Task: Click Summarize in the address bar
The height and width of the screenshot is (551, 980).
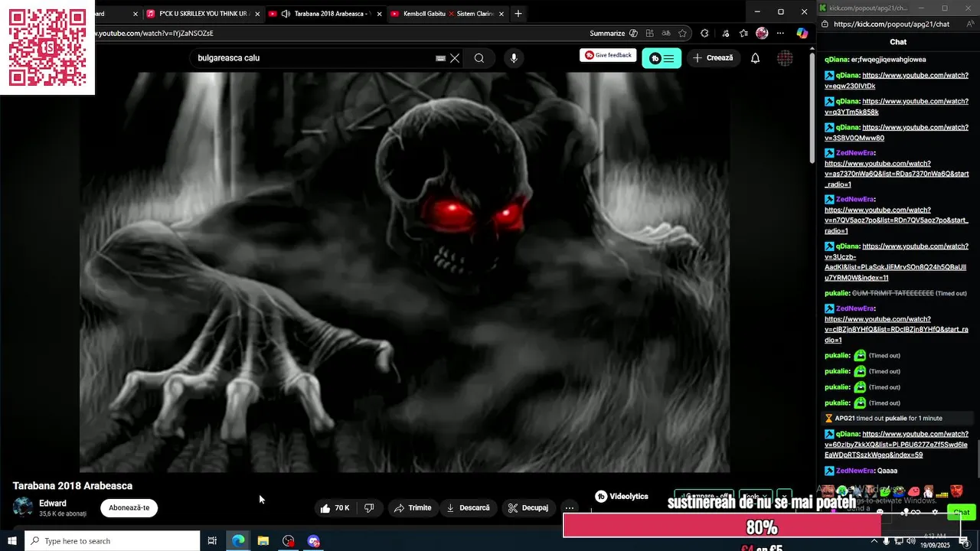Action: (607, 34)
